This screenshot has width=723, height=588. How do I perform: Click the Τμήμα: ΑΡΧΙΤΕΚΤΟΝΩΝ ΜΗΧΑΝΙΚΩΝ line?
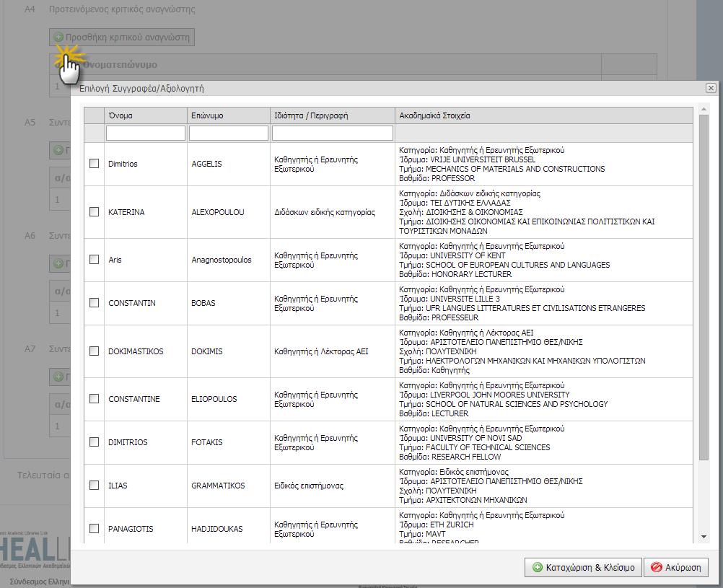pos(463,501)
